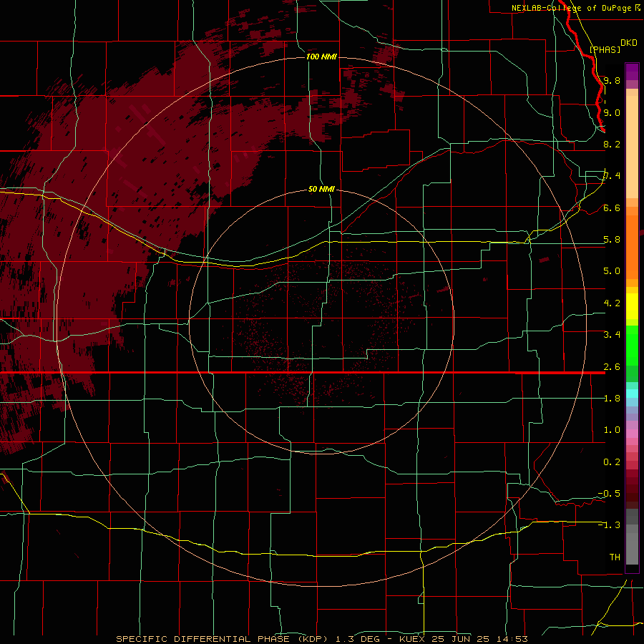The width and height of the screenshot is (644, 644).
Task: Click the 1.8 value on the color scale
Action: click(x=612, y=398)
